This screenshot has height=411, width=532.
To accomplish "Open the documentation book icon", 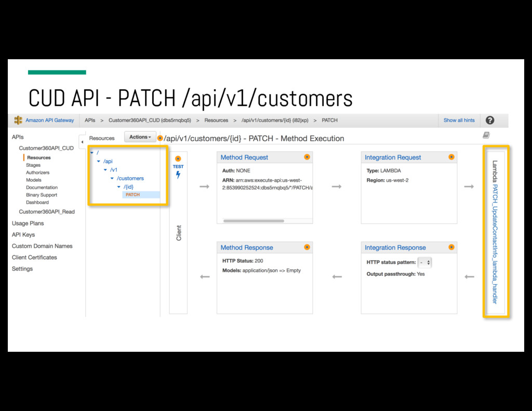I will coord(486,135).
